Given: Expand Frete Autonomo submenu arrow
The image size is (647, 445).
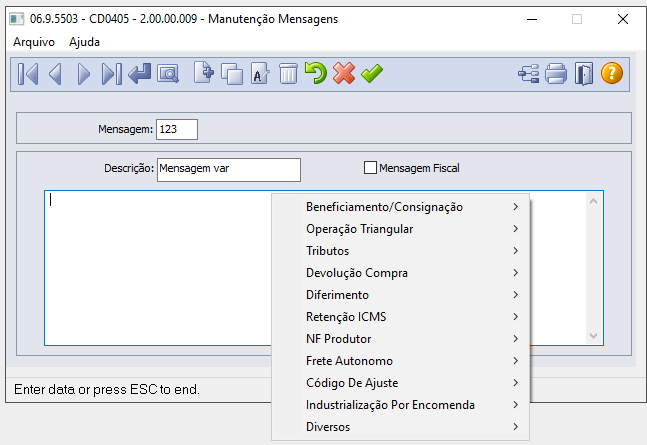Looking at the screenshot, I should point(515,361).
